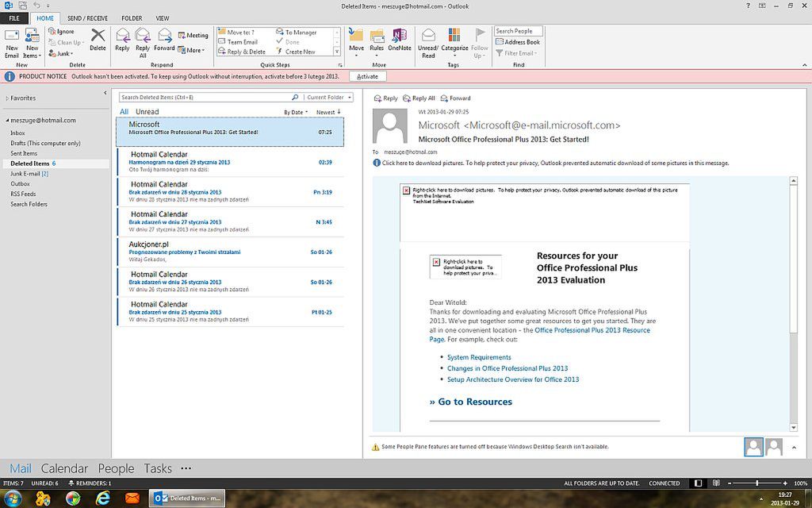Open the Categorize color menu

coord(454,43)
